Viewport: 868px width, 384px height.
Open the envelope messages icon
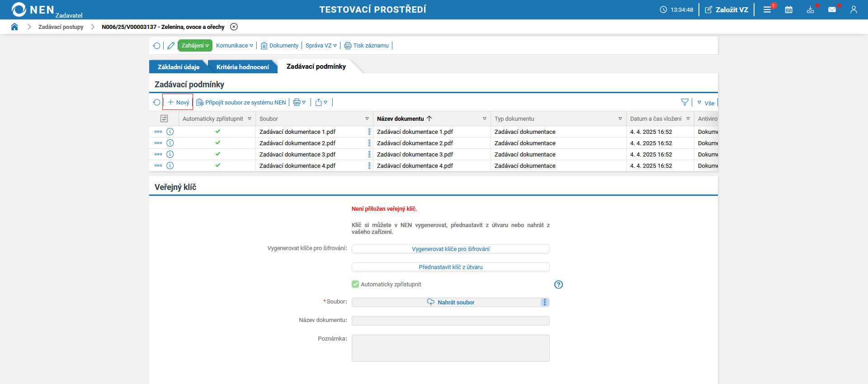point(832,9)
